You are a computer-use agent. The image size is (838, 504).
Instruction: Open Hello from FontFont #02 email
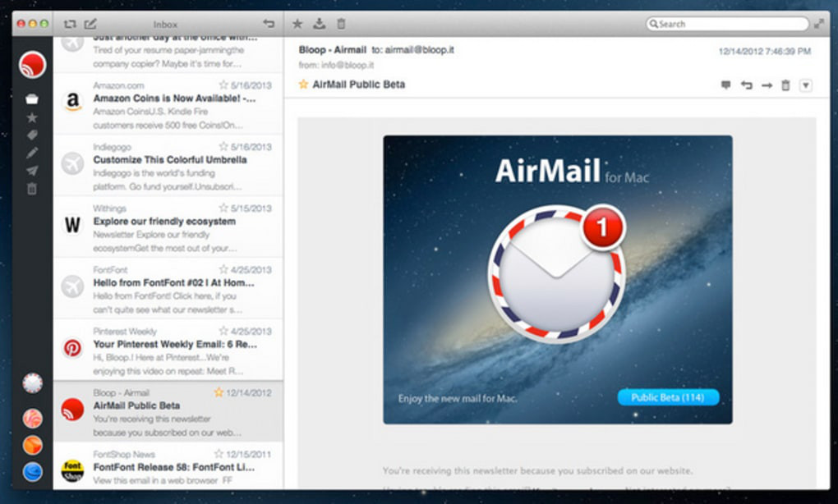click(x=168, y=288)
